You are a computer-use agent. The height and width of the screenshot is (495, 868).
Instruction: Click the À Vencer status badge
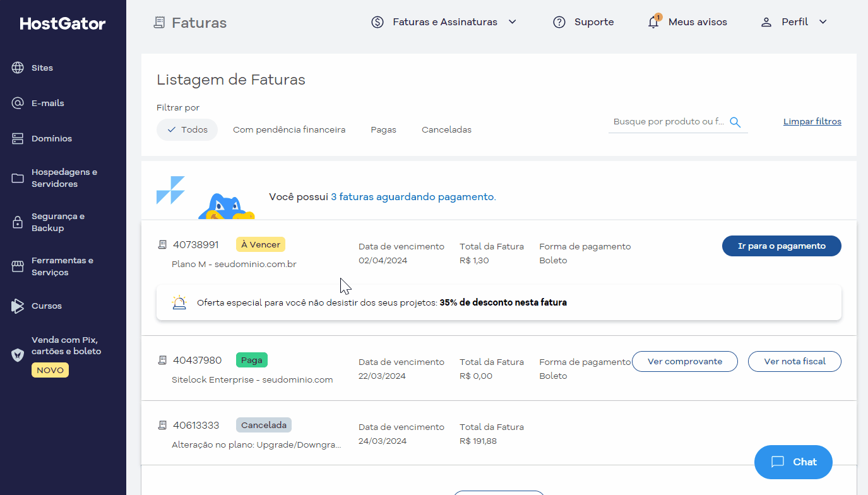pos(261,244)
